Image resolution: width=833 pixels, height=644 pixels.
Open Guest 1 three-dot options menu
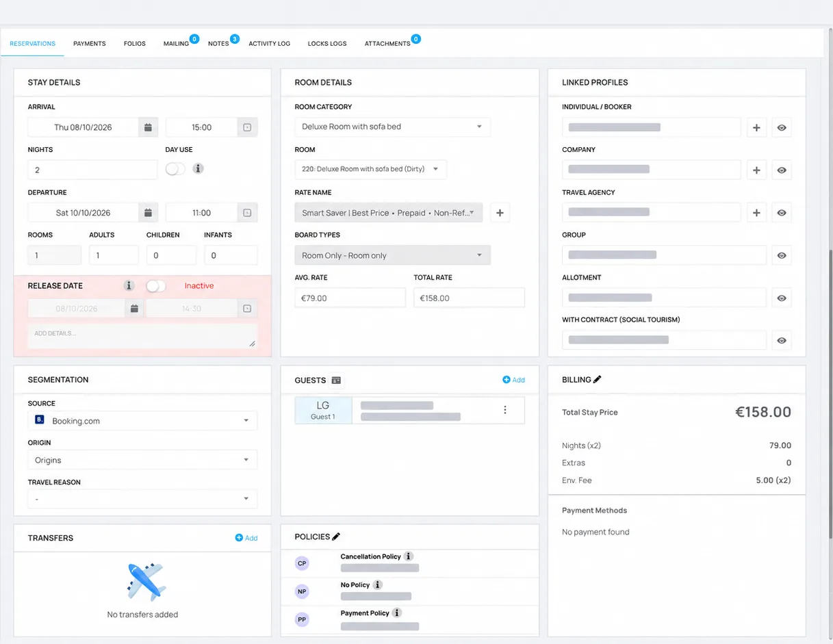505,410
